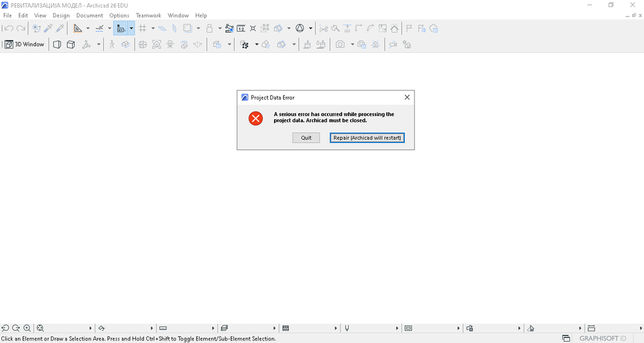Image resolution: width=644 pixels, height=343 pixels.
Task: Open the Suspend Groups dropdown arrow
Action: [220, 28]
